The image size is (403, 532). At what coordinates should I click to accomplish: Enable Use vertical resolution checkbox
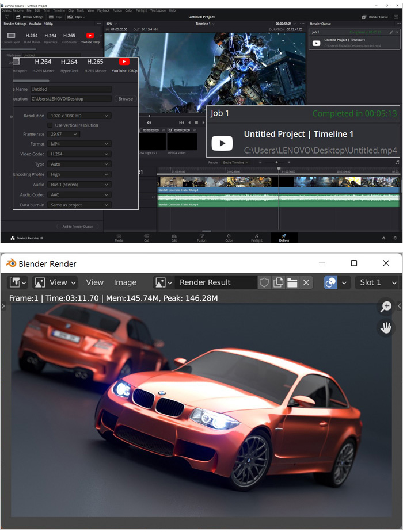pos(50,125)
